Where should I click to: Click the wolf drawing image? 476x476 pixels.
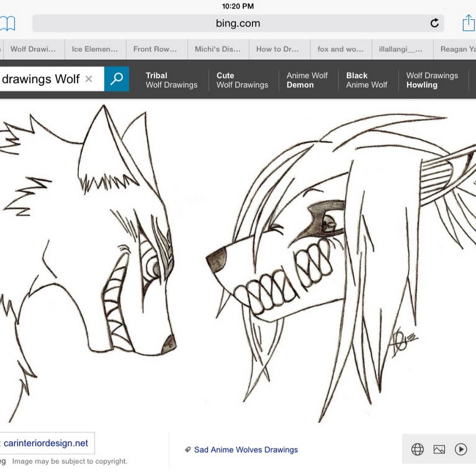[x=238, y=264]
